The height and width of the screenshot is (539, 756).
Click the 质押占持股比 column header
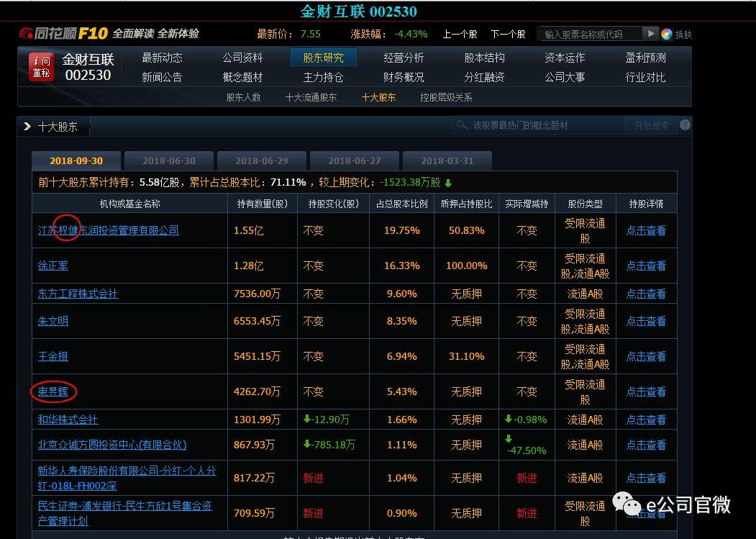pos(466,204)
